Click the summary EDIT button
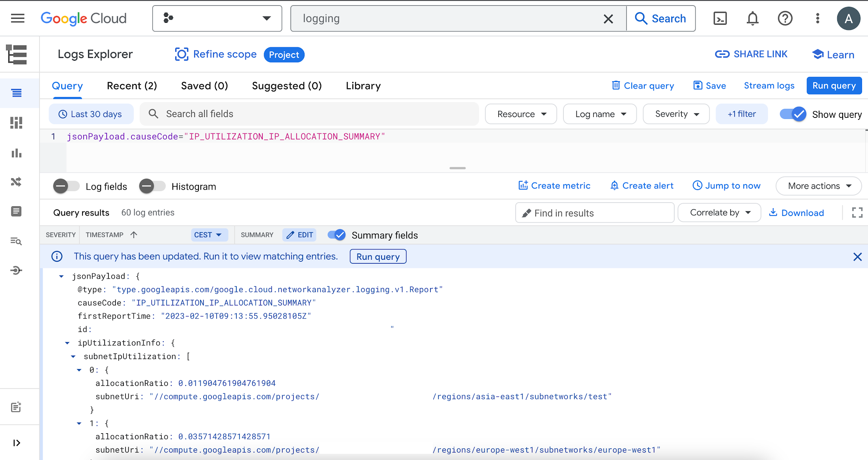 [x=299, y=235]
